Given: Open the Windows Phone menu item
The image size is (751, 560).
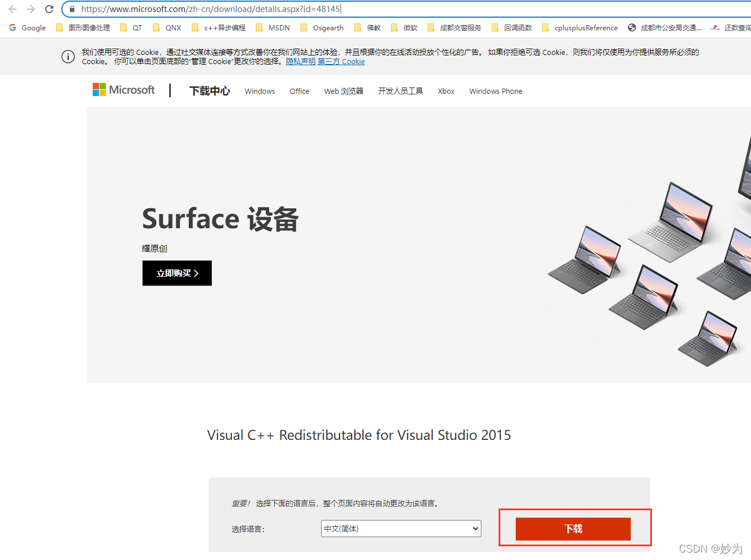Looking at the screenshot, I should [x=496, y=92].
